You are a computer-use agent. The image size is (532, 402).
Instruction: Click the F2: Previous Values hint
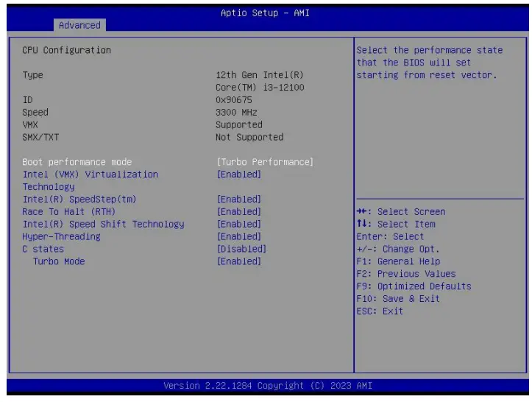point(406,274)
